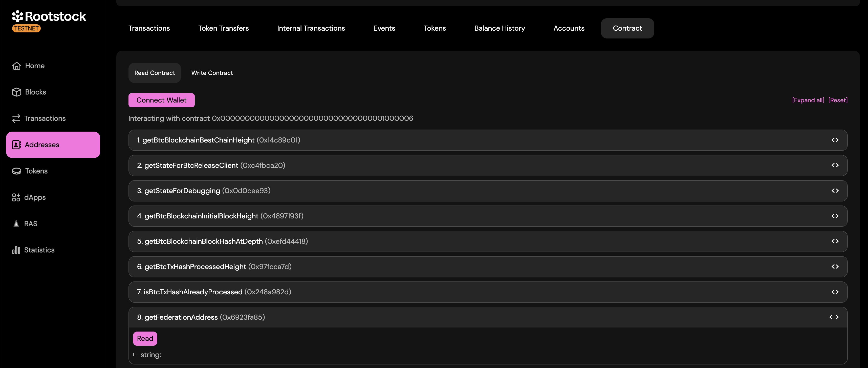
Task: Collapse the getFederationAddress section
Action: click(834, 317)
